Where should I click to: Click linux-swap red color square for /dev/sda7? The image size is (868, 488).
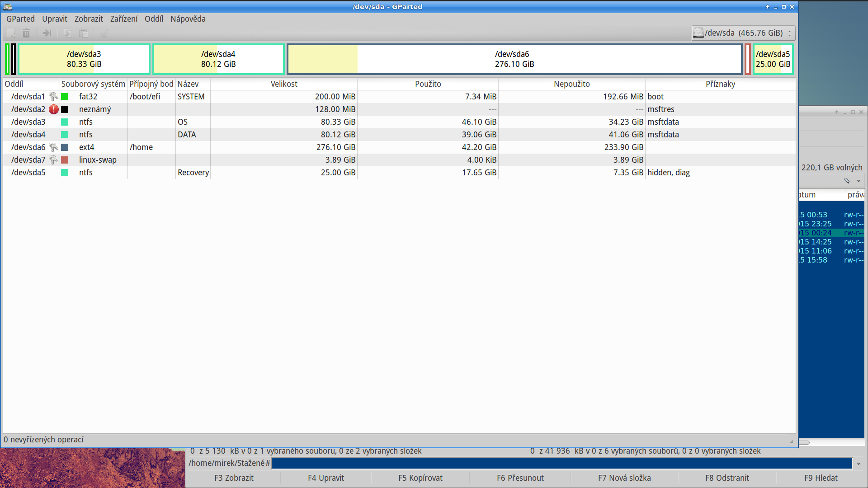pos(65,160)
